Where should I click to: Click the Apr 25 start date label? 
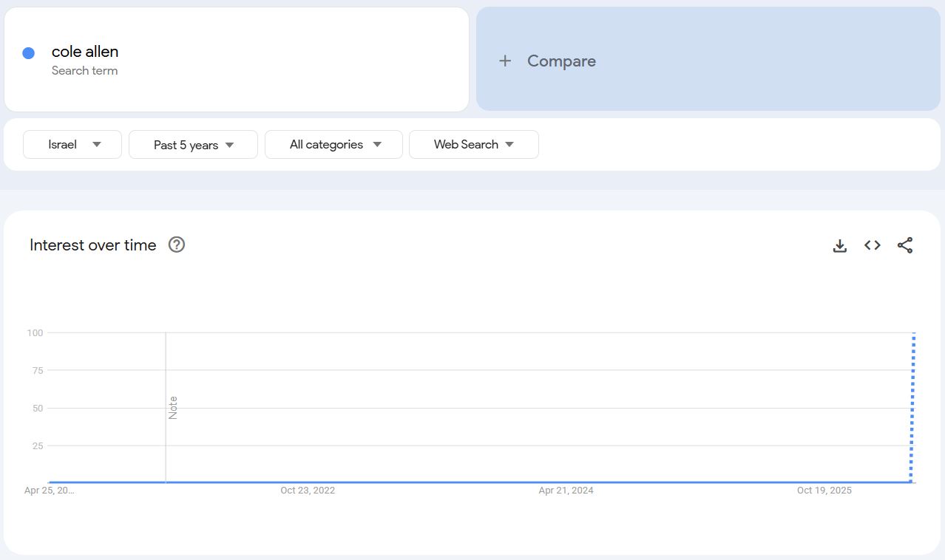(x=50, y=491)
